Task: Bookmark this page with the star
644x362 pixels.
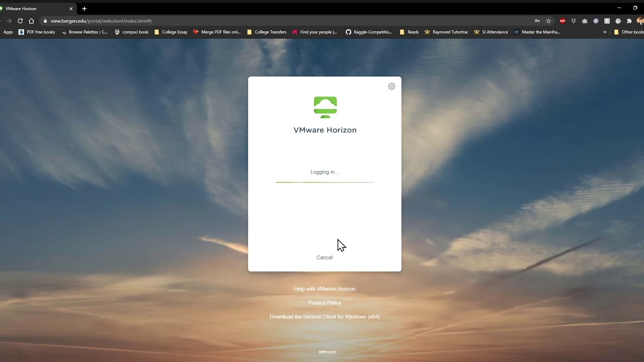Action: pos(548,21)
